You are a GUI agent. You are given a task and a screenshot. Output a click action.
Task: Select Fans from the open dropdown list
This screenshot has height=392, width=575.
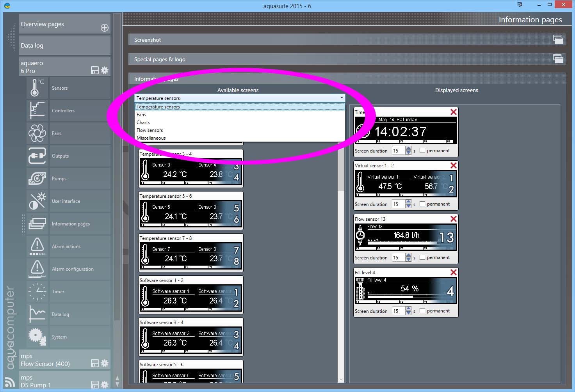point(240,115)
